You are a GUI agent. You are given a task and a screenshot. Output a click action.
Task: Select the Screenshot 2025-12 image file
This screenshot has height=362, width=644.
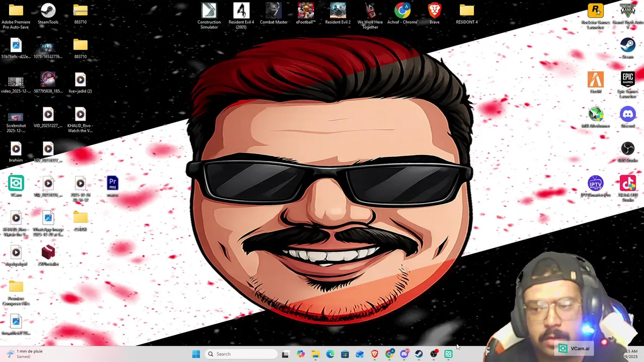[16, 122]
